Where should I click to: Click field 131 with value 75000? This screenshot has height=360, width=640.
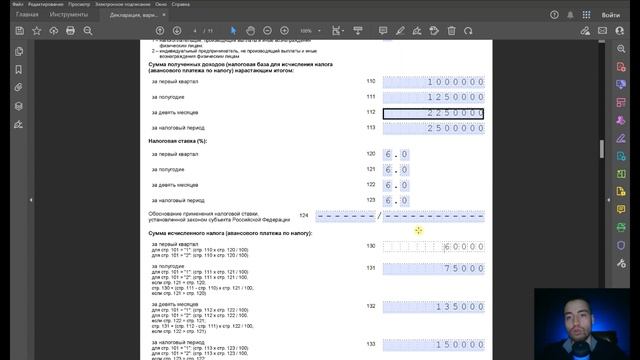point(433,268)
